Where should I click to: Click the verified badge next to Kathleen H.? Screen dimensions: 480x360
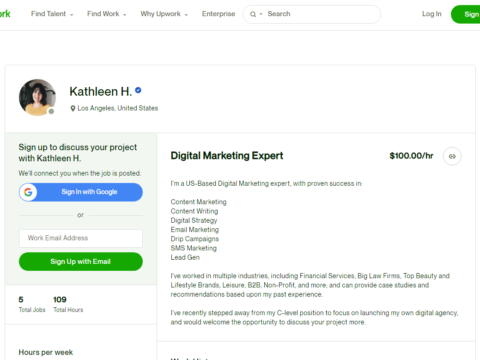point(138,90)
